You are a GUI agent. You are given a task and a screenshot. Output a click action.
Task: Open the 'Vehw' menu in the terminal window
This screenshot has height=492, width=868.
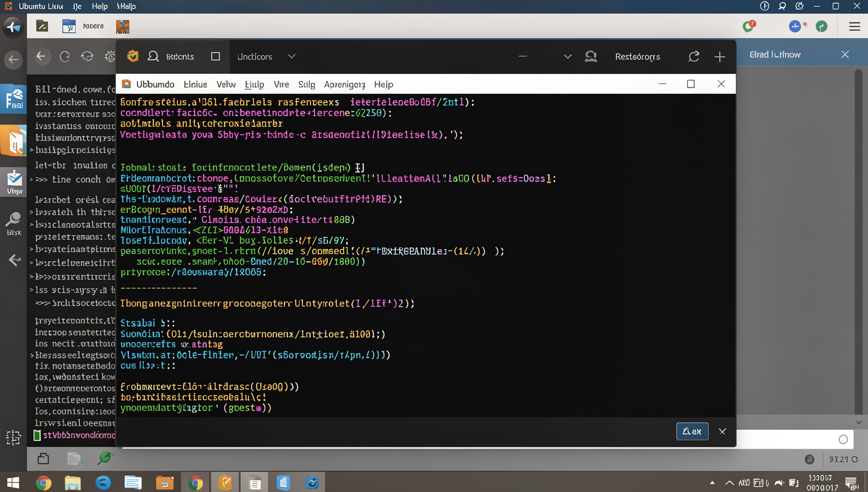pos(226,84)
